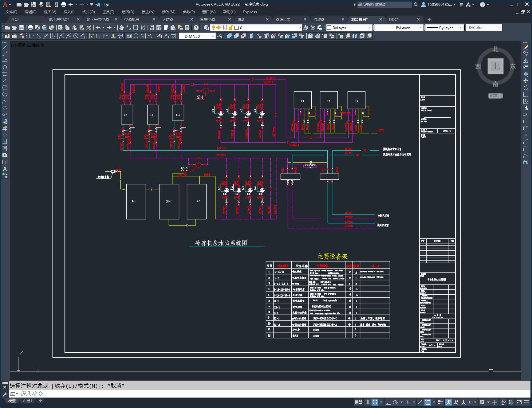Open the layer selection dropdown

coord(299,28)
